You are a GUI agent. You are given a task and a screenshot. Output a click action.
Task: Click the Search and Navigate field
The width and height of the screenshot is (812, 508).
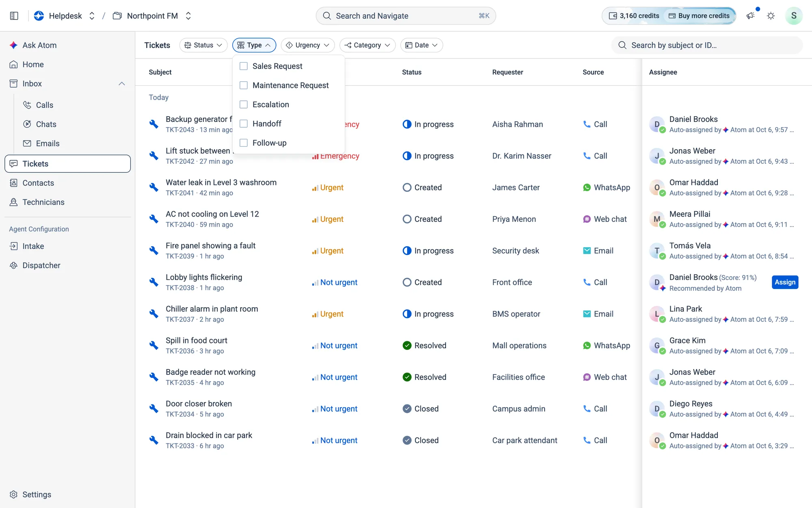pos(406,16)
